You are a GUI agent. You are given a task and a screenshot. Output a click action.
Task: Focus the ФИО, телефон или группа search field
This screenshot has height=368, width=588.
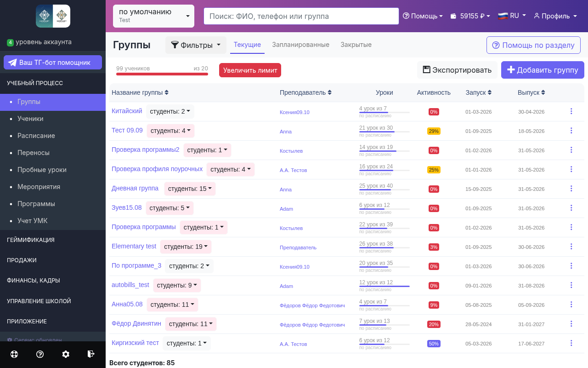[301, 16]
